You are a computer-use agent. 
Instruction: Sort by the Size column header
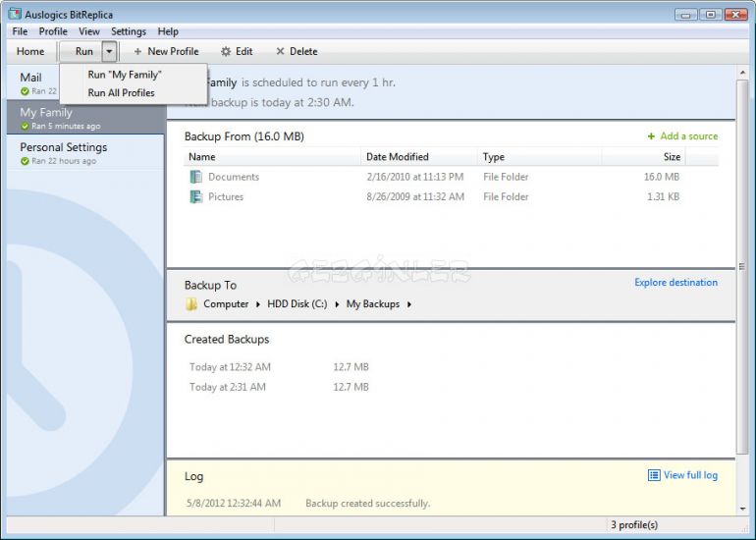[643, 157]
